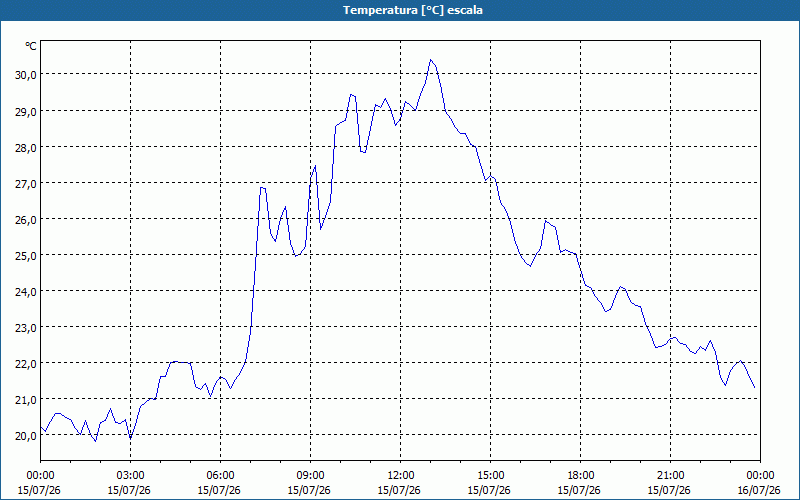
Task: Click the 30,0 y-axis label
Action: pyautogui.click(x=26, y=74)
